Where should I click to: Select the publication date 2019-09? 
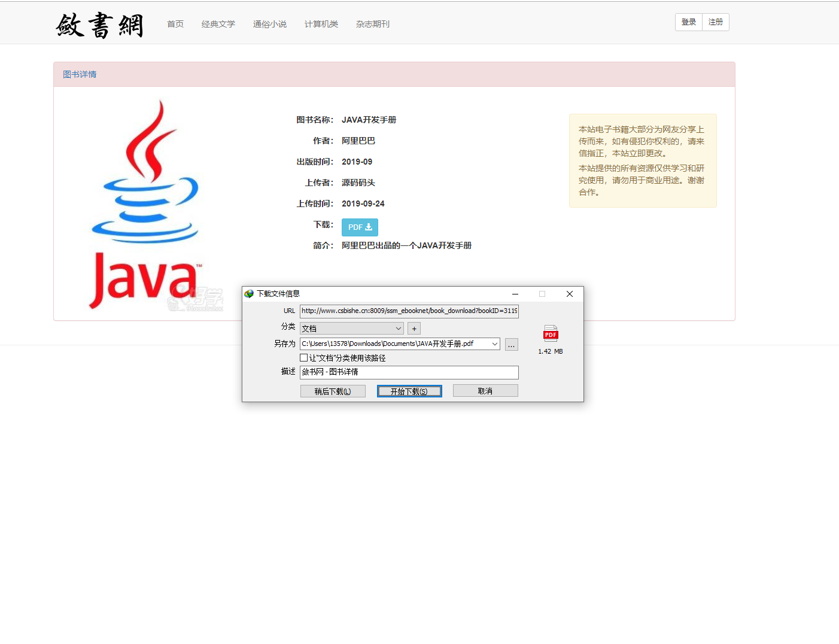[x=357, y=162]
